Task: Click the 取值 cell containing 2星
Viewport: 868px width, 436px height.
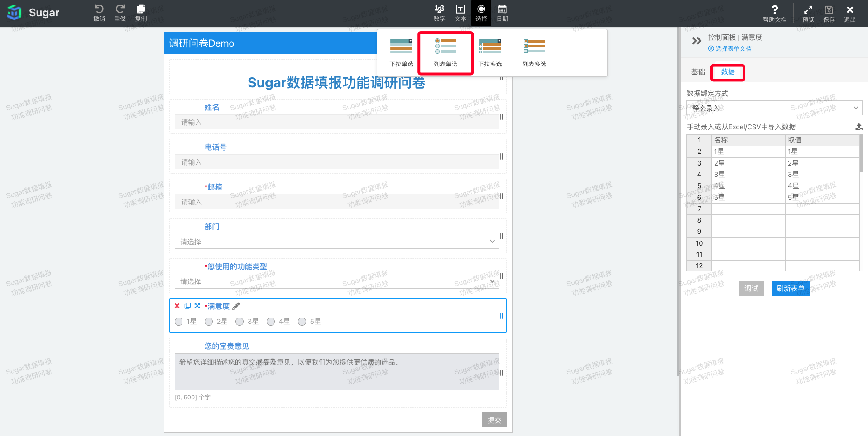Action: [x=822, y=163]
